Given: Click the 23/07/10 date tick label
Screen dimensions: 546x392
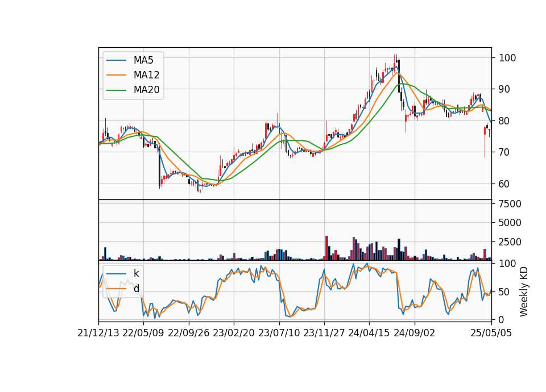Looking at the screenshot, I should point(279,333).
